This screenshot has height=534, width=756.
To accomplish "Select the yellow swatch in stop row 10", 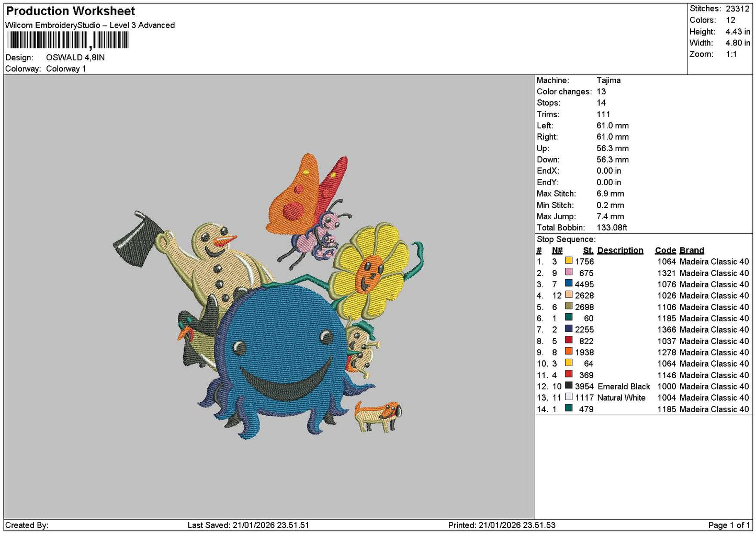I will (569, 363).
